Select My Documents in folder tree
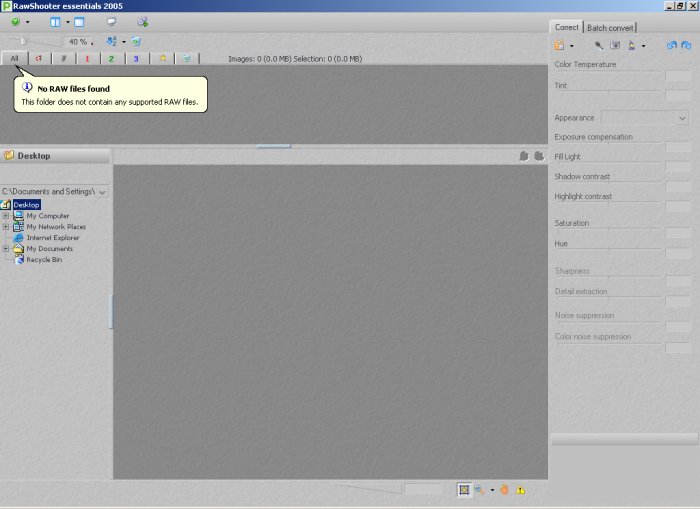This screenshot has width=700, height=509. click(x=50, y=249)
